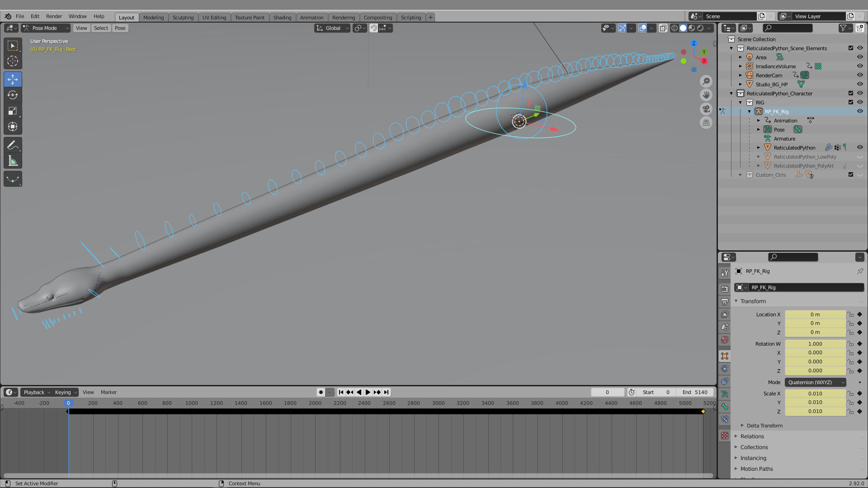Hide the ReticulatedPython mesh with eye icon
This screenshot has width=868, height=488.
coord(860,147)
